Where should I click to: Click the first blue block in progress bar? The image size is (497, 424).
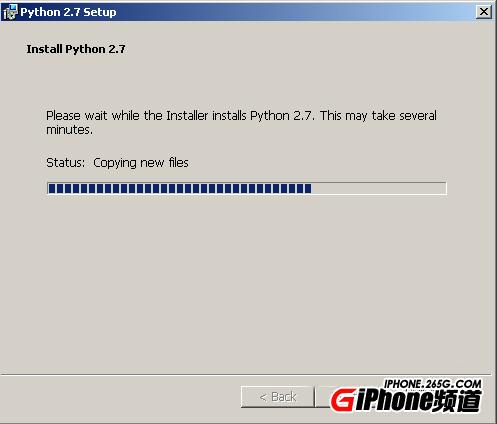tap(52, 188)
